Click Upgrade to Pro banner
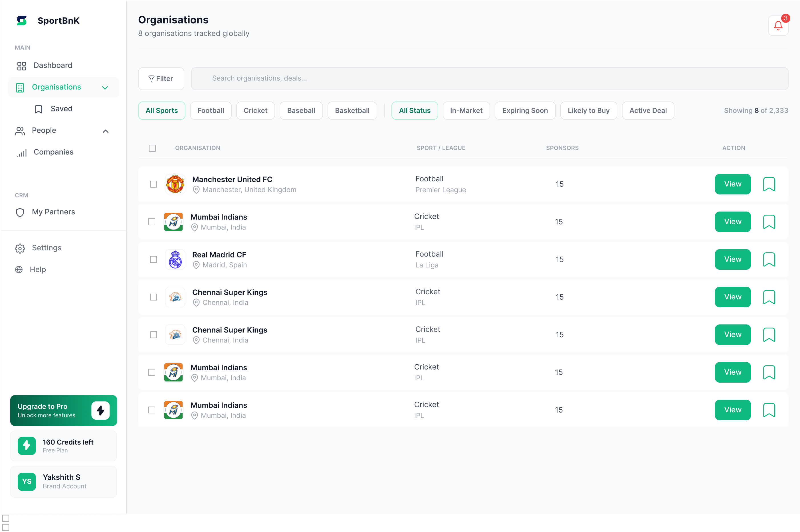 tap(64, 411)
